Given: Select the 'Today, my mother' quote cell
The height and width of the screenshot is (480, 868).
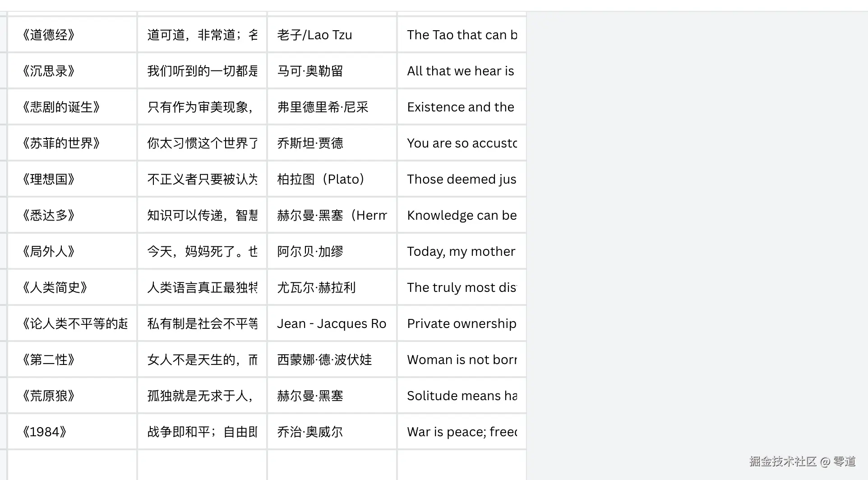Looking at the screenshot, I should point(462,251).
